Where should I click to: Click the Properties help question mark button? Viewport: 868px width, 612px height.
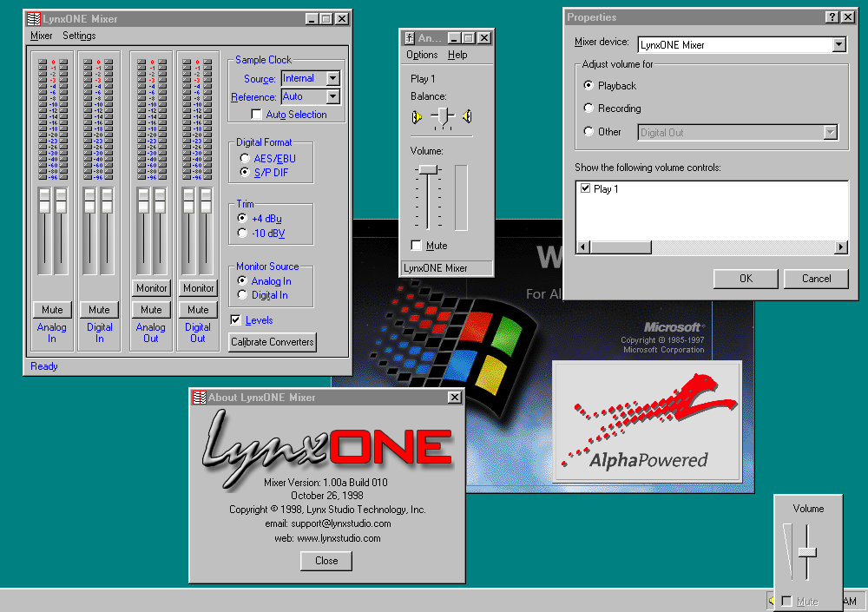[831, 17]
